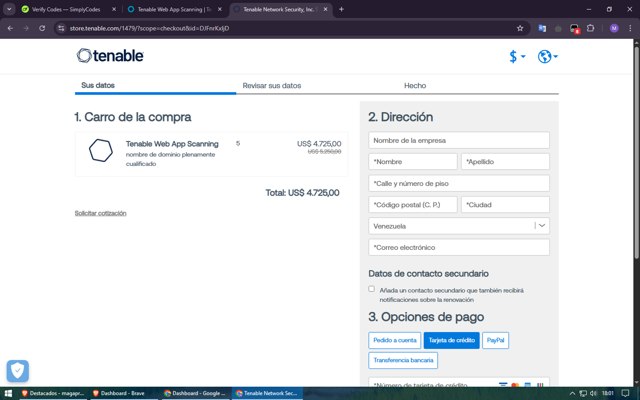Open the browser extensions puzzle icon
Image resolution: width=640 pixels, height=400 pixels.
tap(590, 28)
